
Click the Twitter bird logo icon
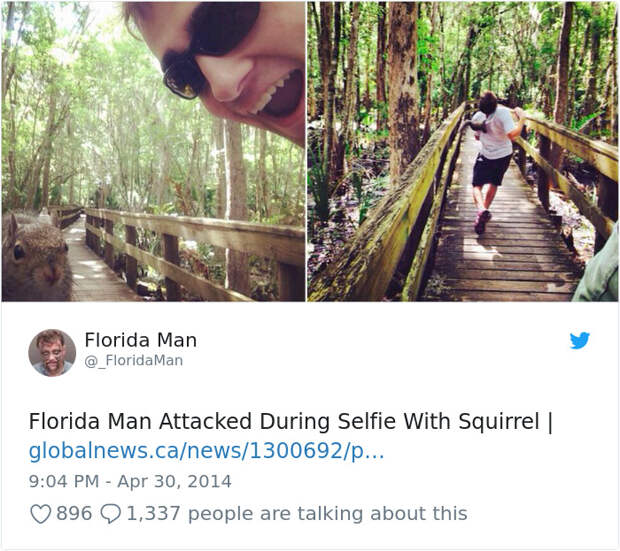pyautogui.click(x=580, y=341)
